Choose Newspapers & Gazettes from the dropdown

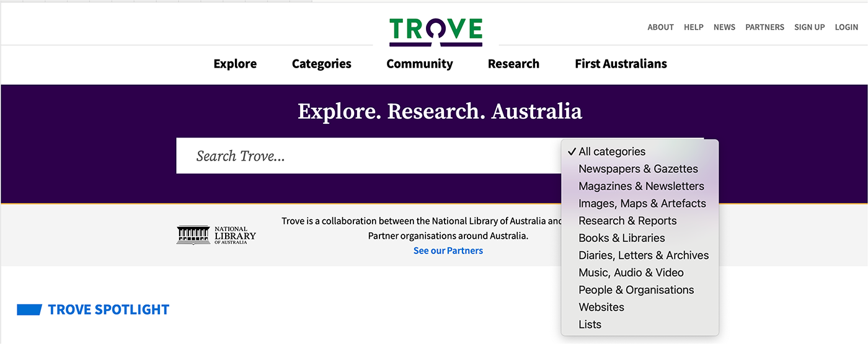tap(638, 169)
